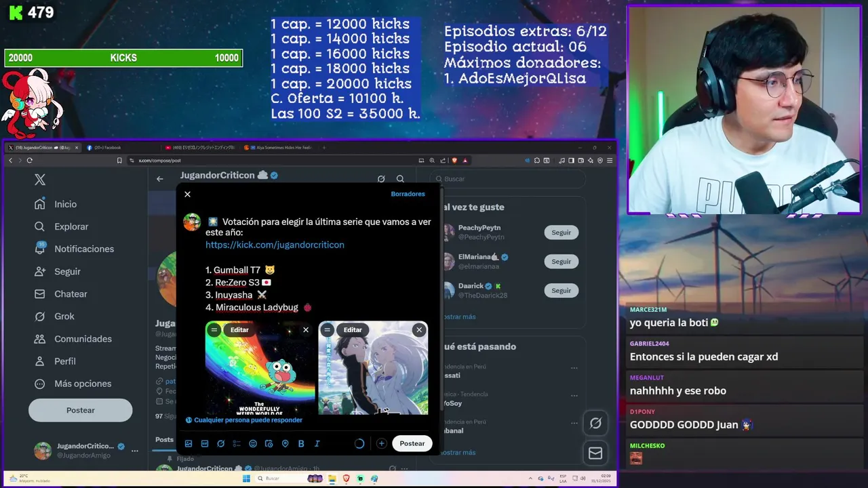Open the emoji picker
The image size is (868, 488).
(253, 443)
